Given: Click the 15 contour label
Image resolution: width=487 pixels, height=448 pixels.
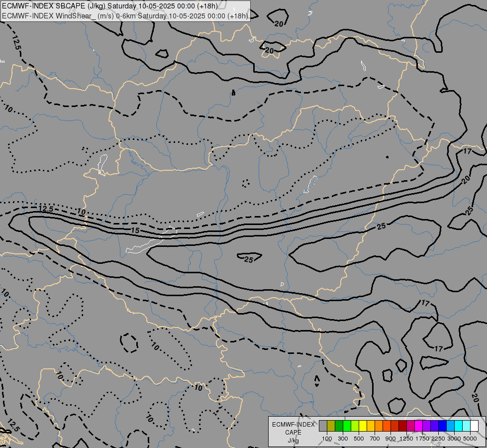Looking at the screenshot, I should 135,230.
